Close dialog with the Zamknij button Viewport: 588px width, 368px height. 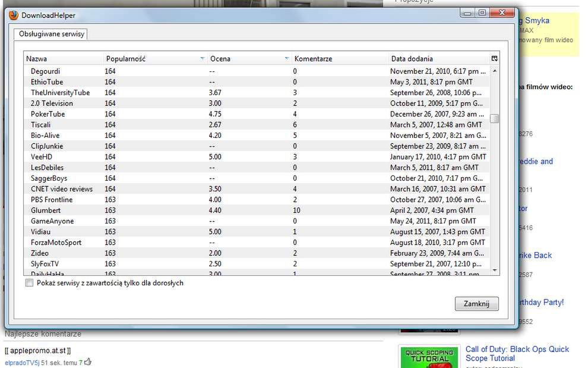pyautogui.click(x=476, y=303)
